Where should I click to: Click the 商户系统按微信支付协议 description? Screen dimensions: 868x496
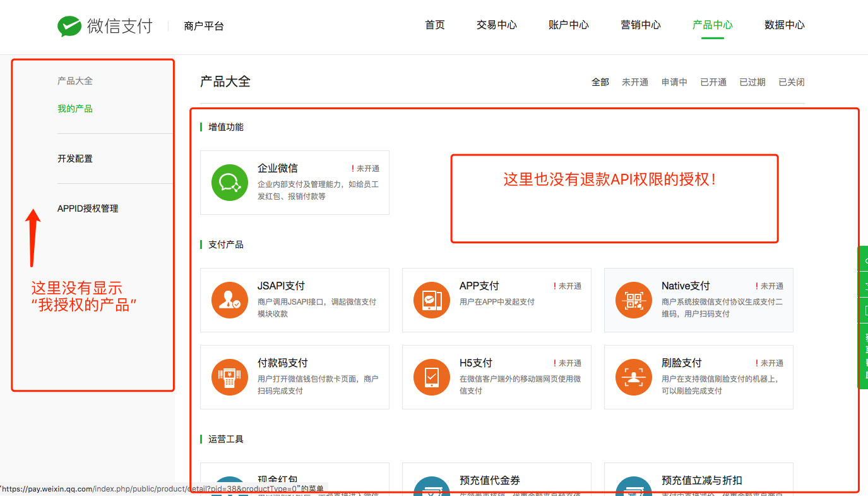(x=722, y=308)
